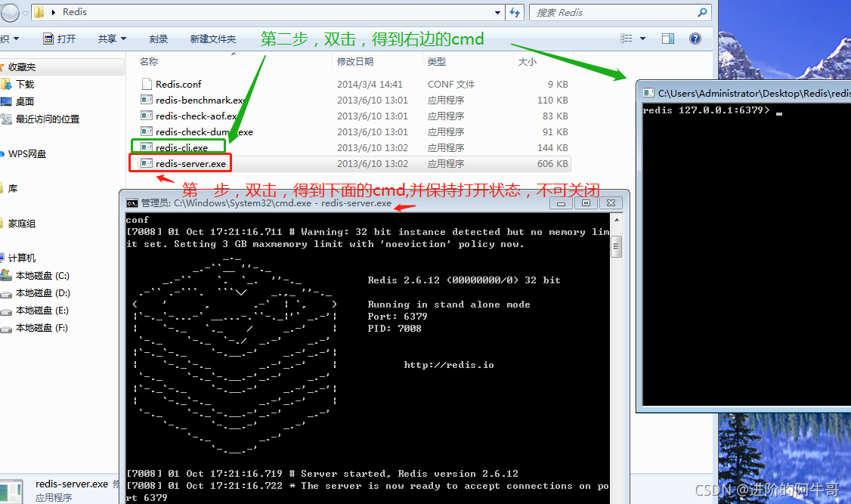Open Explorer help icon

point(695,39)
